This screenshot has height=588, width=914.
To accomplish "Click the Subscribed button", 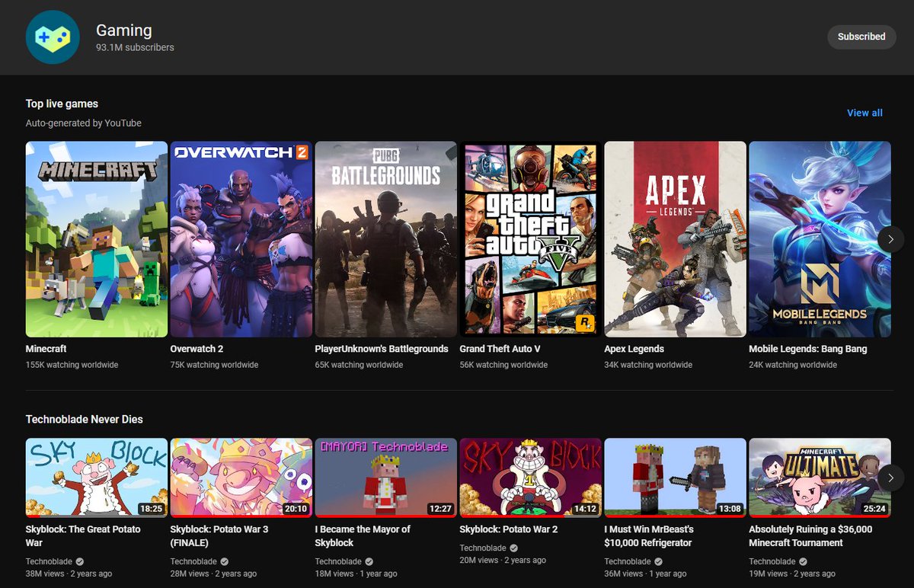I will tap(861, 37).
